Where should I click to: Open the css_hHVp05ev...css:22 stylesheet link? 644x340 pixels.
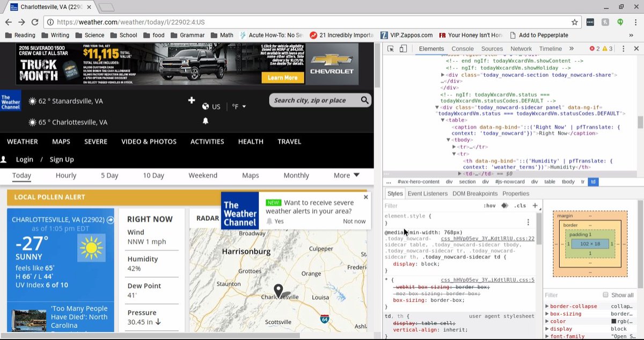487,238
